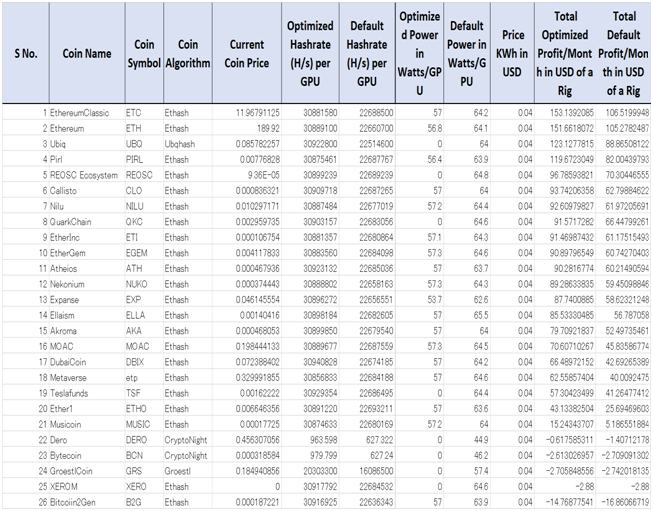Select the NUKO symbol cell

point(144,284)
